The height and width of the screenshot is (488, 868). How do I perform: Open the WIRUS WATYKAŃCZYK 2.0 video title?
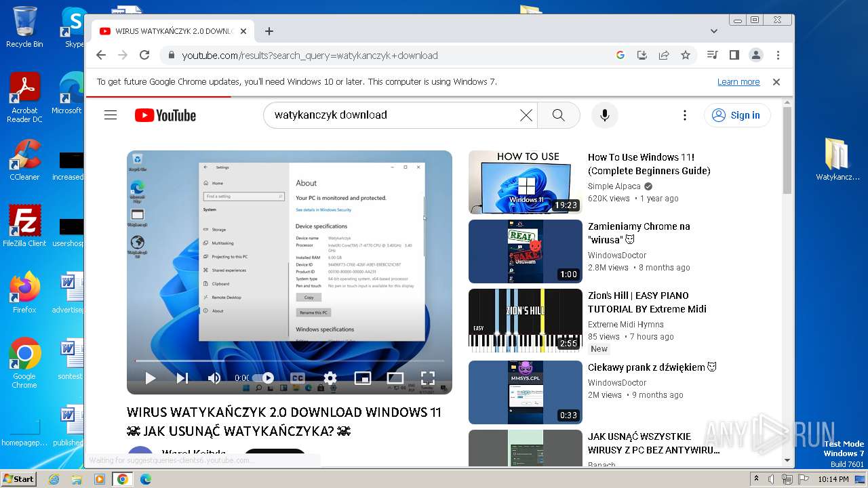284,422
